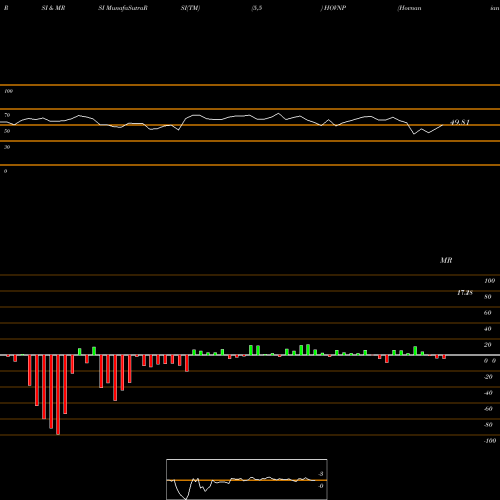Click the '(5,5' parameter text in header
The width and height of the screenshot is (500, 500).
coord(257,8)
